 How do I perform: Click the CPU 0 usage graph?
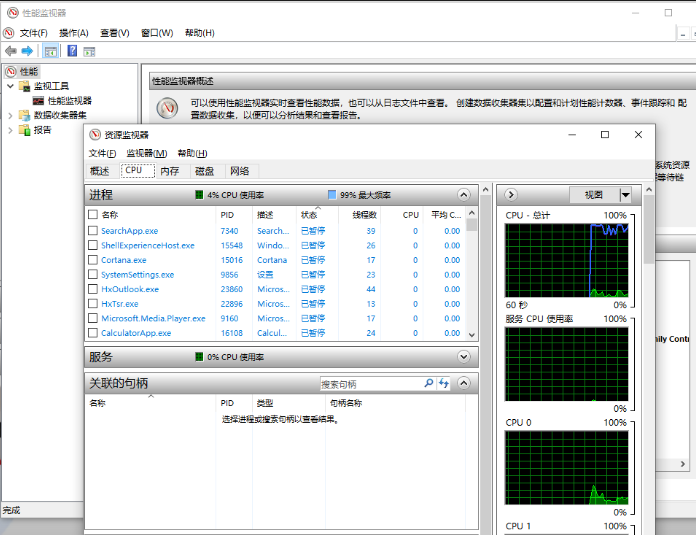566,468
